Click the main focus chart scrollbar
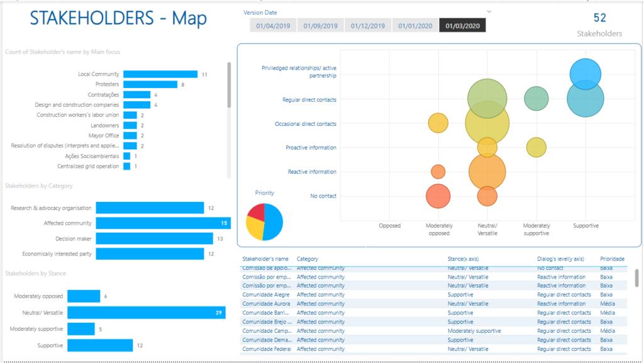This screenshot has width=644, height=363. 229,85
